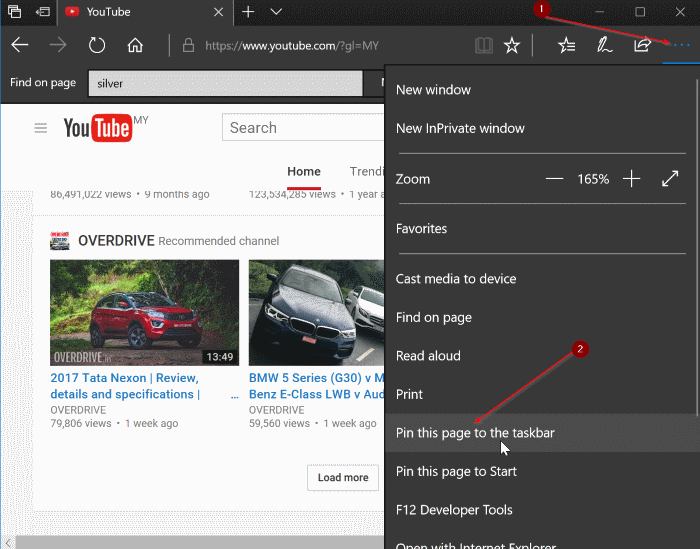The height and width of the screenshot is (549, 700).
Task: Select the YouTube Home tab
Action: 304,171
